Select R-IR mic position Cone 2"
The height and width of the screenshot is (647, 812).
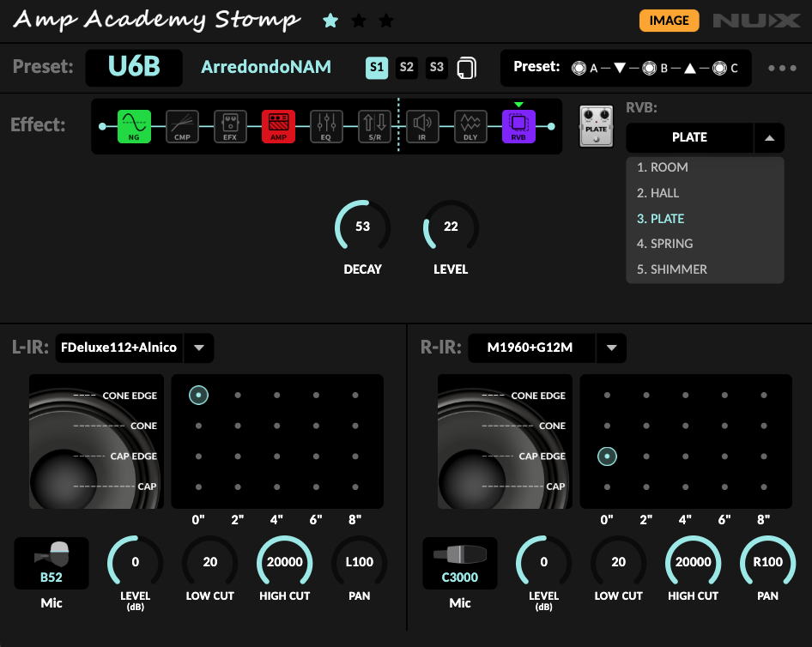click(646, 426)
